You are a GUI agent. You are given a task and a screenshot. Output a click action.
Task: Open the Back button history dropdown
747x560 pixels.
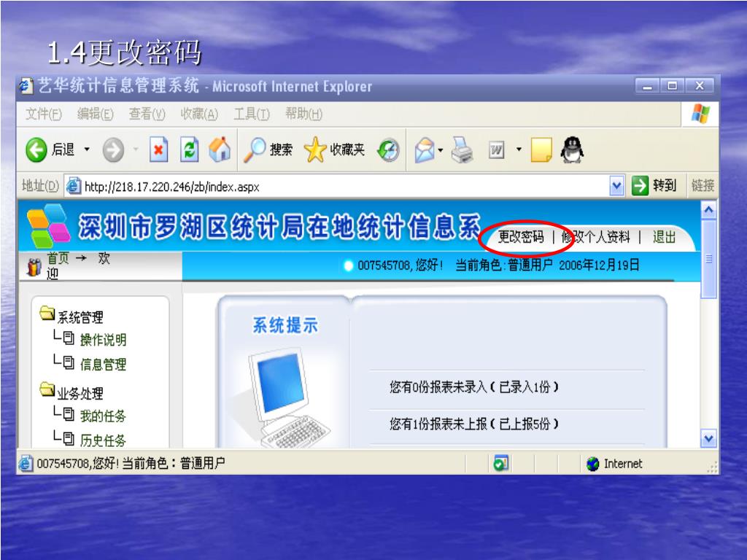(x=87, y=149)
